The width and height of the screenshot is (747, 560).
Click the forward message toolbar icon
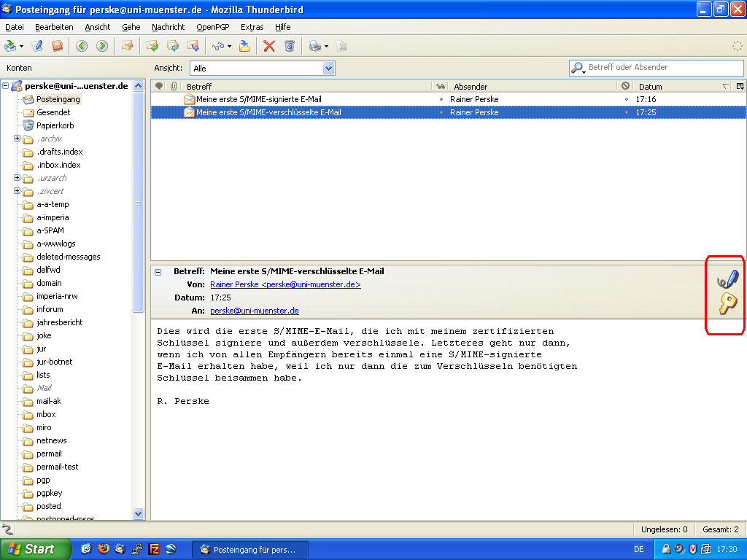(x=193, y=46)
